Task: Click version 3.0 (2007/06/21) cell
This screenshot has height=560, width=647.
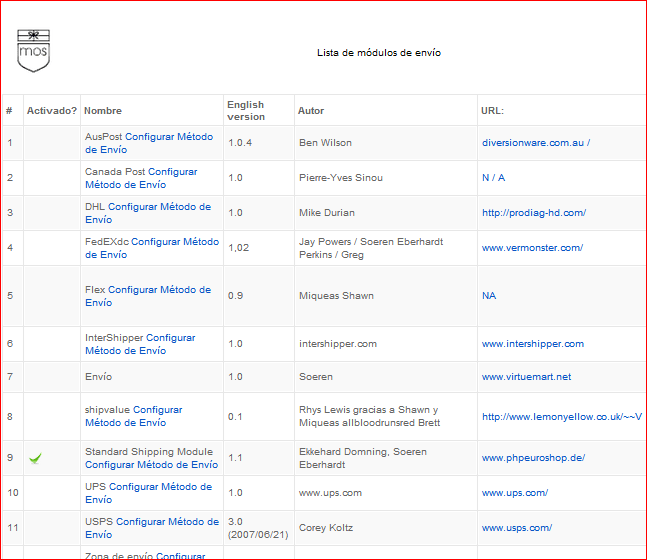Action: [x=258, y=528]
